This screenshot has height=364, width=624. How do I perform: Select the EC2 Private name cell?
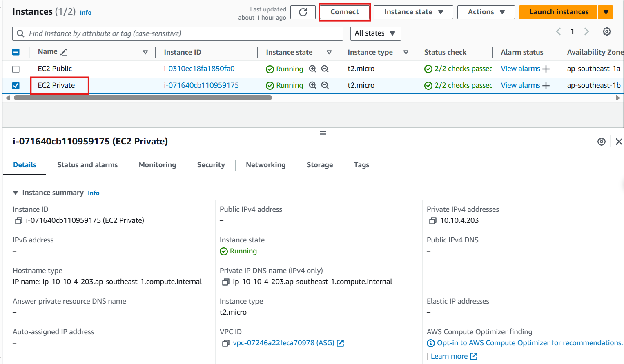[56, 85]
